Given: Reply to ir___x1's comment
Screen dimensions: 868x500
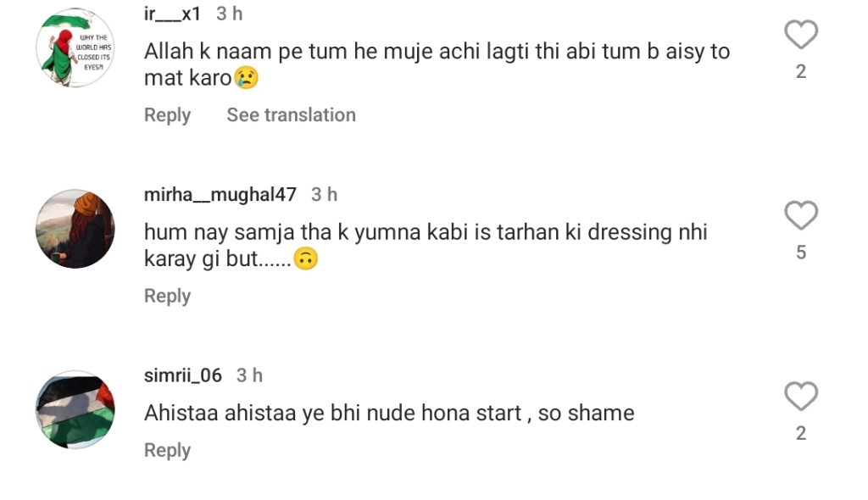Looking at the screenshot, I should 167,115.
